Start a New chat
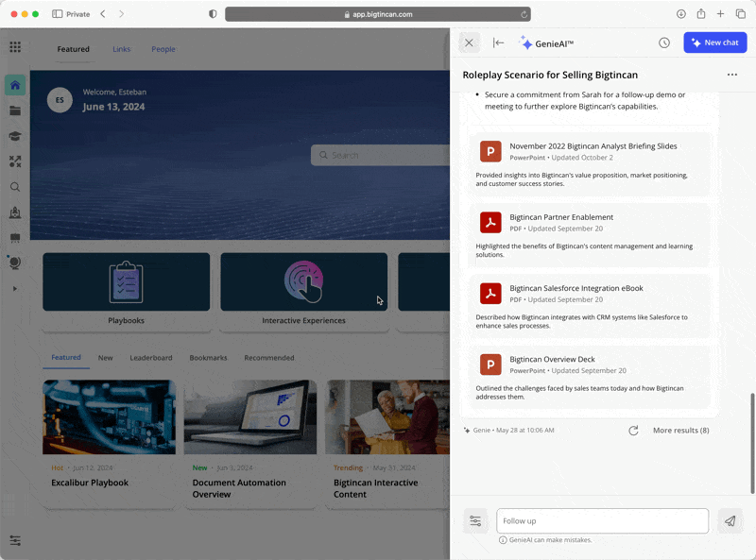The height and width of the screenshot is (560, 756). (x=715, y=42)
